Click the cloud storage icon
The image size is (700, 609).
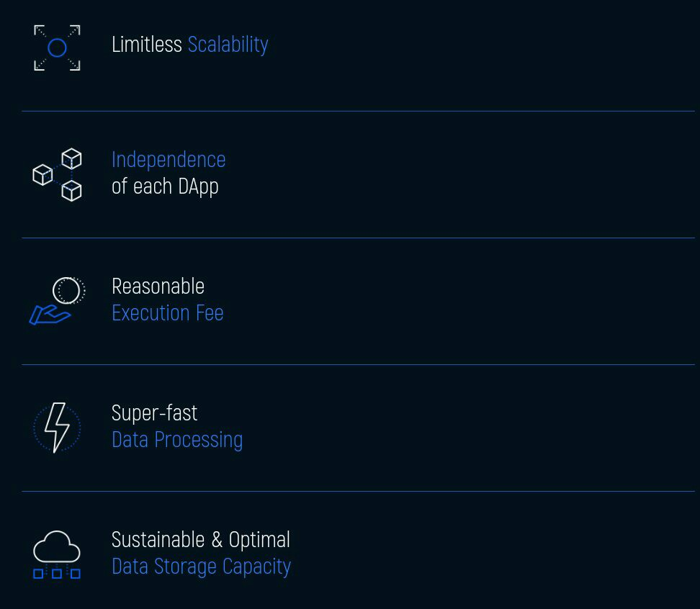pyautogui.click(x=57, y=554)
